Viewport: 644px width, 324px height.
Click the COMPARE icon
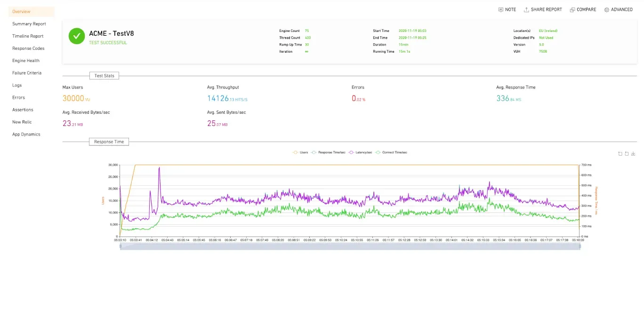coord(572,9)
